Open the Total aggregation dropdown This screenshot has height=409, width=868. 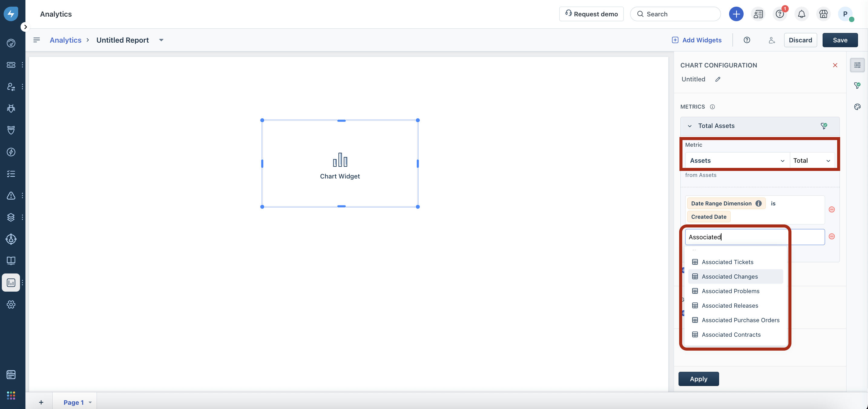click(811, 161)
